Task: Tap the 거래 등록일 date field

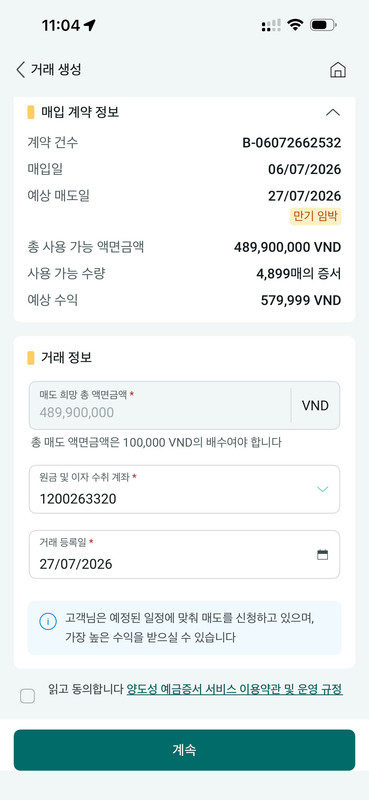Action: [x=184, y=555]
